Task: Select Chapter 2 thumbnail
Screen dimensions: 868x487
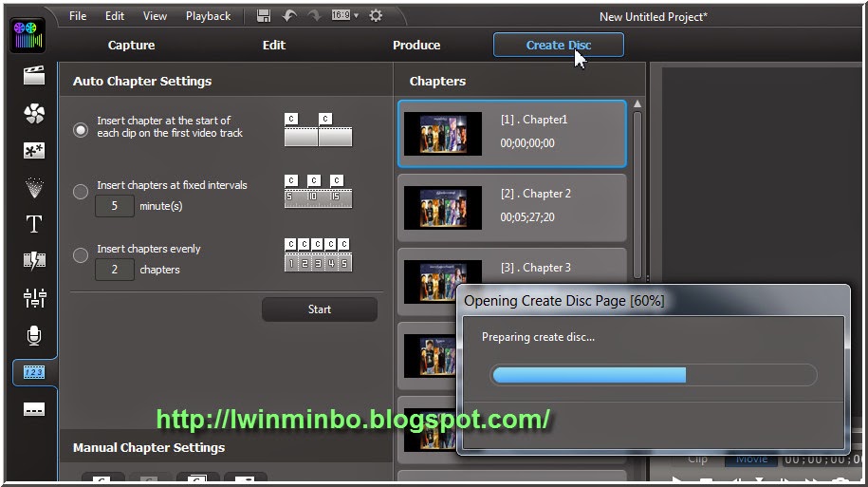Action: pos(443,208)
